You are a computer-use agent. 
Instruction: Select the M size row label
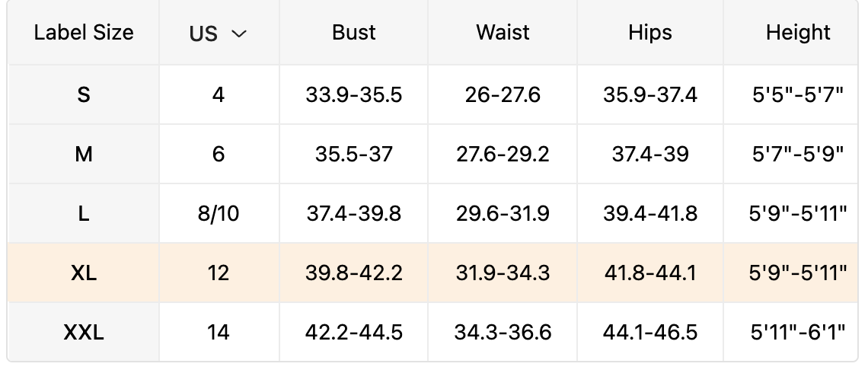(84, 155)
